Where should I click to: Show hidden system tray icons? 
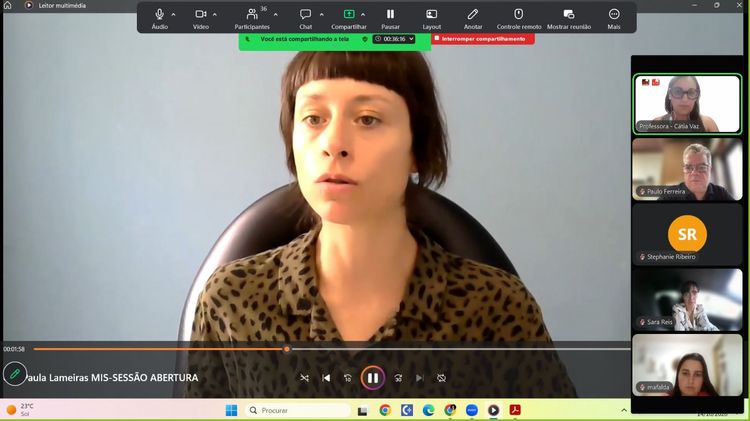coord(624,410)
